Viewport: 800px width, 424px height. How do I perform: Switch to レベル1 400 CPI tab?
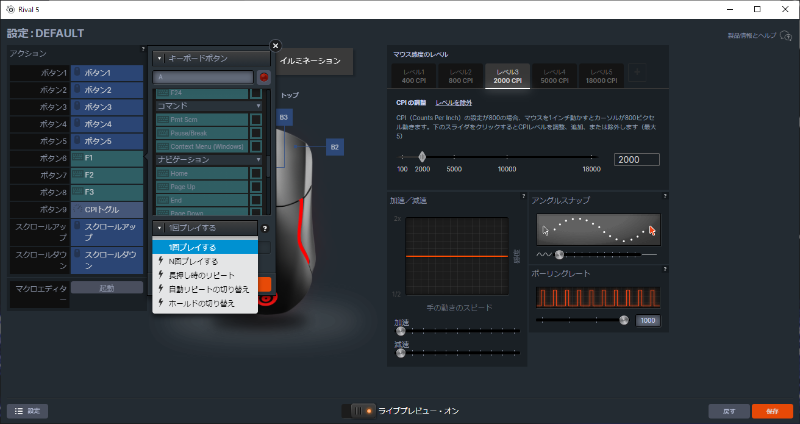point(414,76)
